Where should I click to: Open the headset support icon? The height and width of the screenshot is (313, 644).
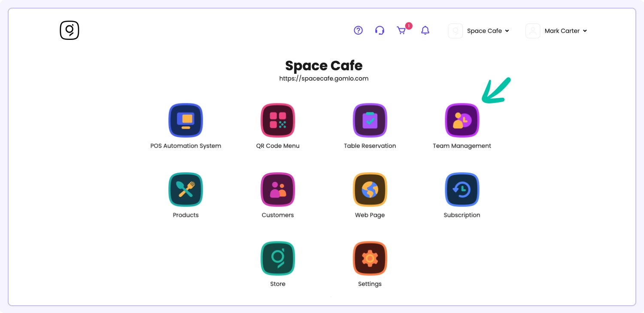[x=380, y=30]
